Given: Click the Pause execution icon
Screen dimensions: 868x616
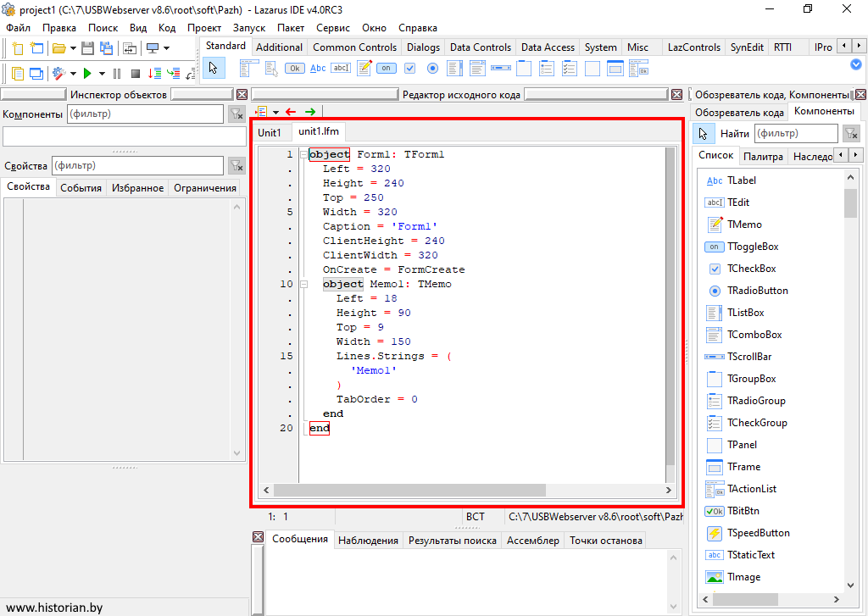Looking at the screenshot, I should point(117,74).
